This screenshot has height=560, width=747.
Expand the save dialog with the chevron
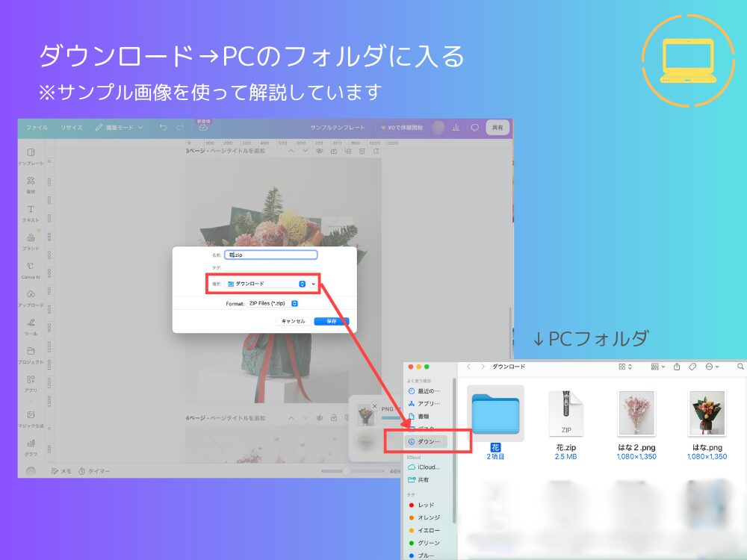pos(314,284)
